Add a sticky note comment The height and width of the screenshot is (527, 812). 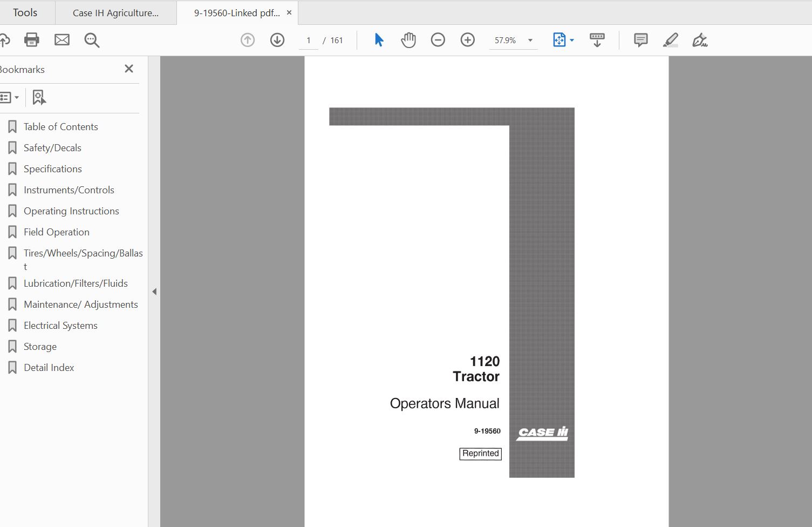[x=641, y=40]
